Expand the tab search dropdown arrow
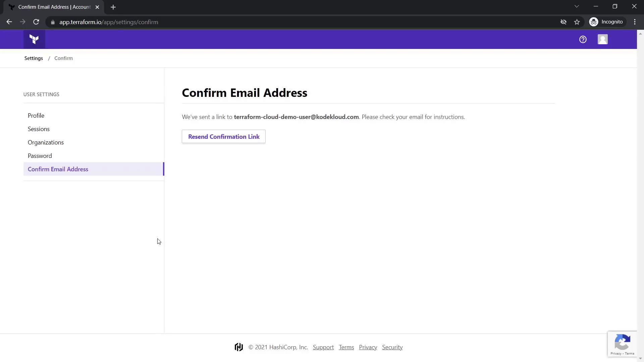Image resolution: width=644 pixels, height=362 pixels. point(577,6)
